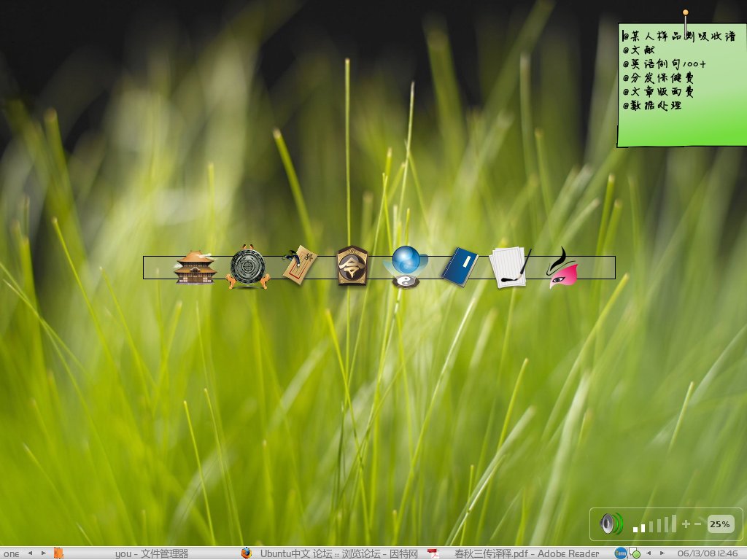This screenshot has height=560, width=747.
Task: Switch to the Ubuntu中文论坛 Firefox window
Action: tap(338, 553)
